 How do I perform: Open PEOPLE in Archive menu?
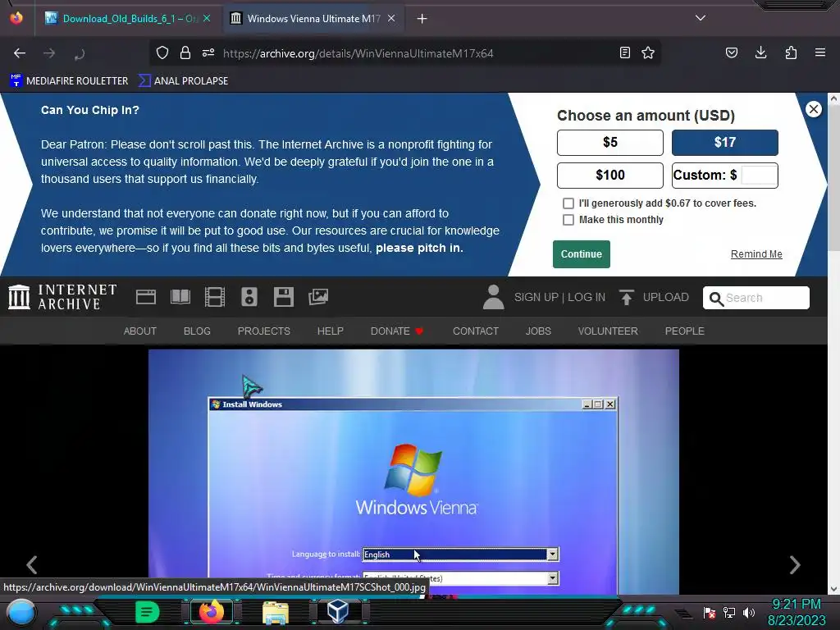[x=685, y=331]
